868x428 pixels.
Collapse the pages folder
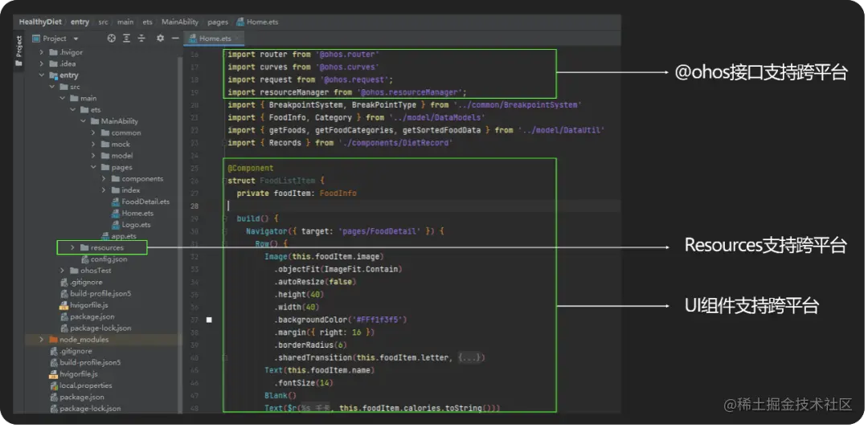[x=93, y=167]
